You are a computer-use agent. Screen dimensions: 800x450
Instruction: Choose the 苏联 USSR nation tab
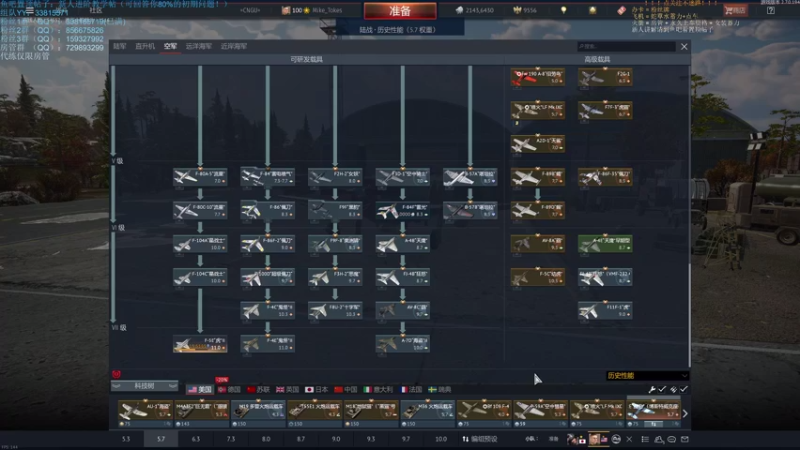(258, 390)
